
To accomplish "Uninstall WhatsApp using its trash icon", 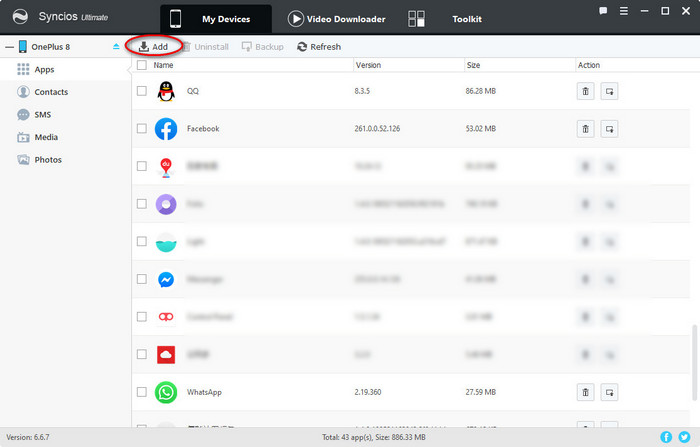I will tap(585, 392).
